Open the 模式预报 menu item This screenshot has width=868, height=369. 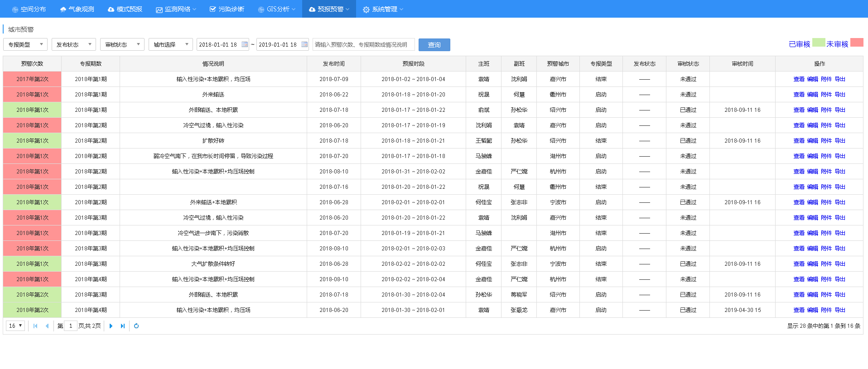tap(125, 9)
